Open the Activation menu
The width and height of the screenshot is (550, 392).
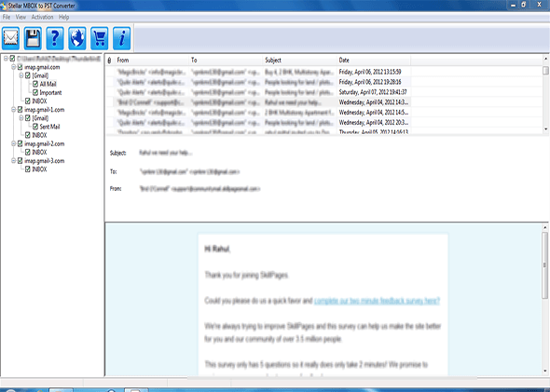(x=42, y=17)
